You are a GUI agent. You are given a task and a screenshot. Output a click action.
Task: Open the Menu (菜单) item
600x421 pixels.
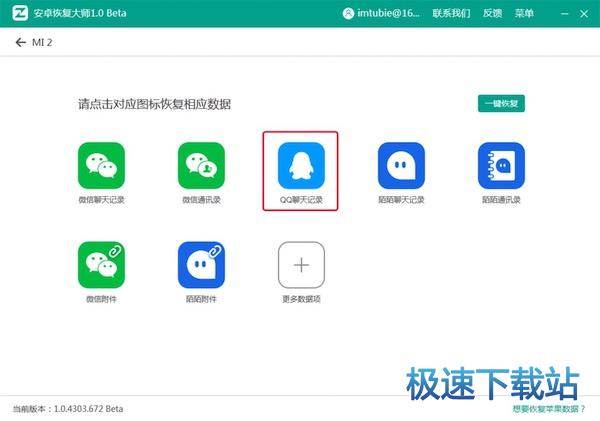click(524, 13)
